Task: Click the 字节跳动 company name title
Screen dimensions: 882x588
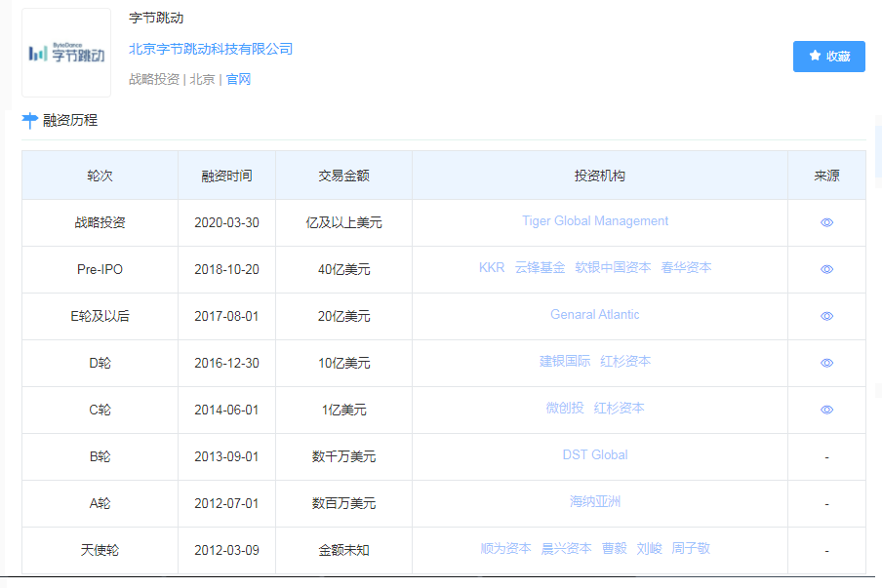Action: [156, 18]
